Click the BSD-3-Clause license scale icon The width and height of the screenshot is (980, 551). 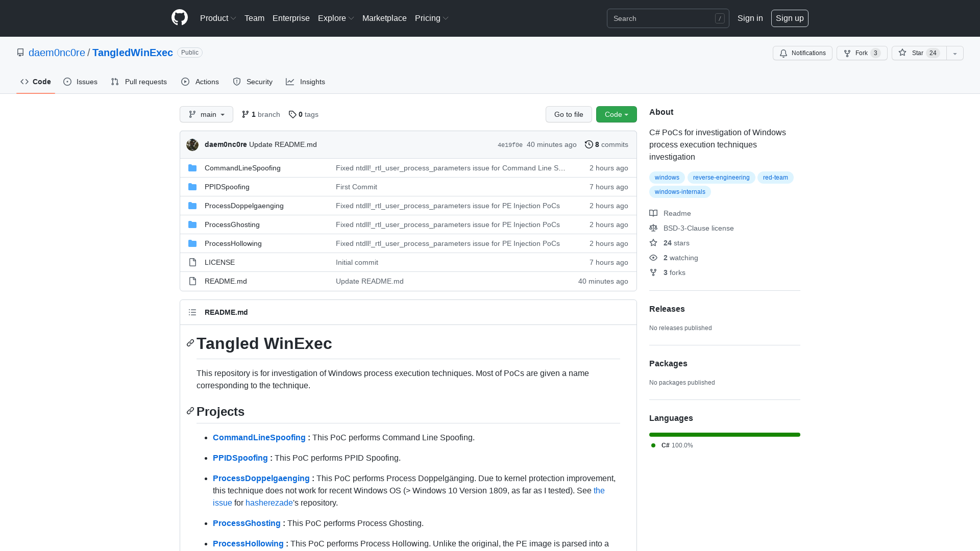click(x=653, y=228)
